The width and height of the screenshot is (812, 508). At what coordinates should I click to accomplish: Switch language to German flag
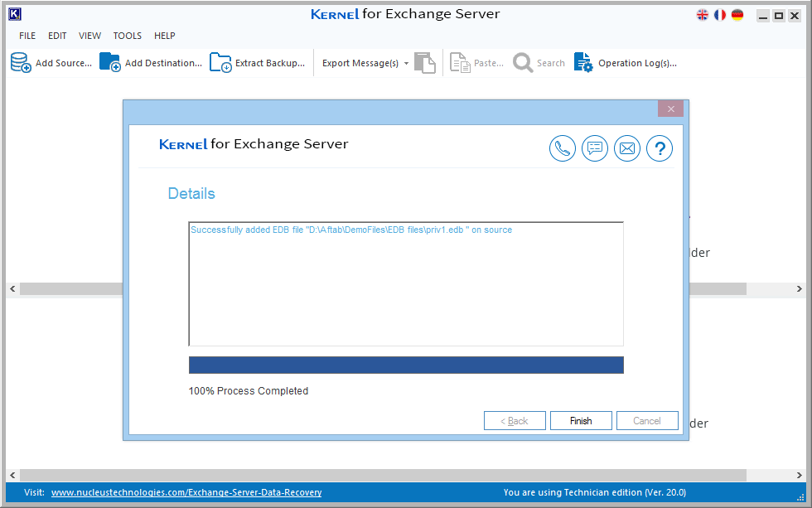tap(737, 15)
